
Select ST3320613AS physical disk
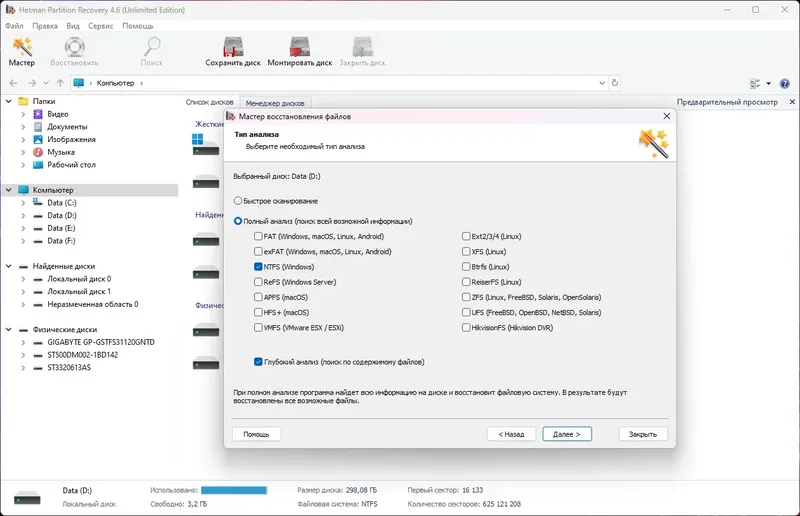(69, 367)
